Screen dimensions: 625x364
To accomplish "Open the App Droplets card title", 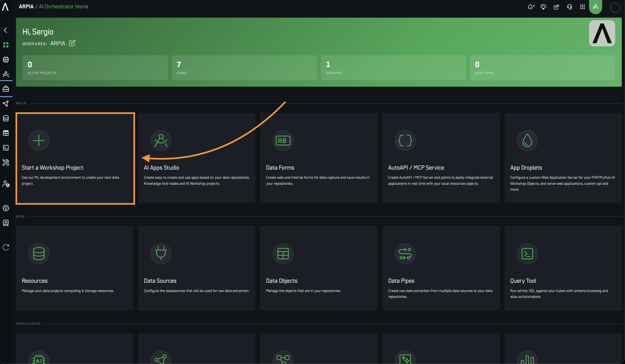I will coord(526,168).
